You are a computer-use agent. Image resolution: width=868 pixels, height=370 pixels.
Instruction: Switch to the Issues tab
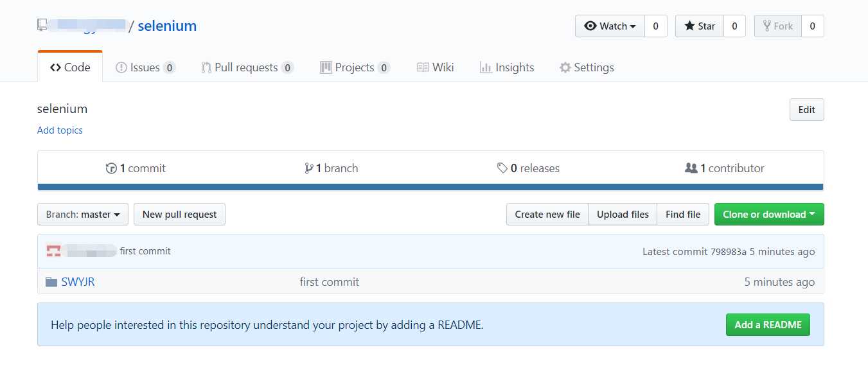click(x=145, y=67)
